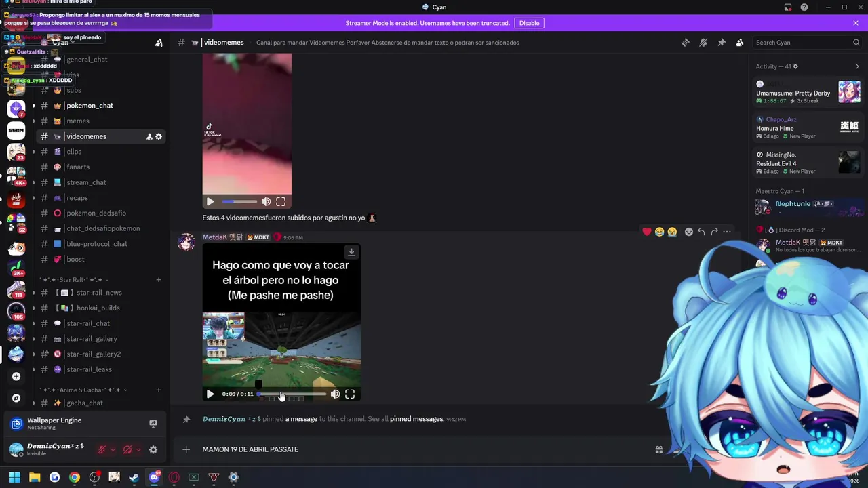Open videomemes channel settings gear
The height and width of the screenshot is (488, 868).
(x=159, y=136)
